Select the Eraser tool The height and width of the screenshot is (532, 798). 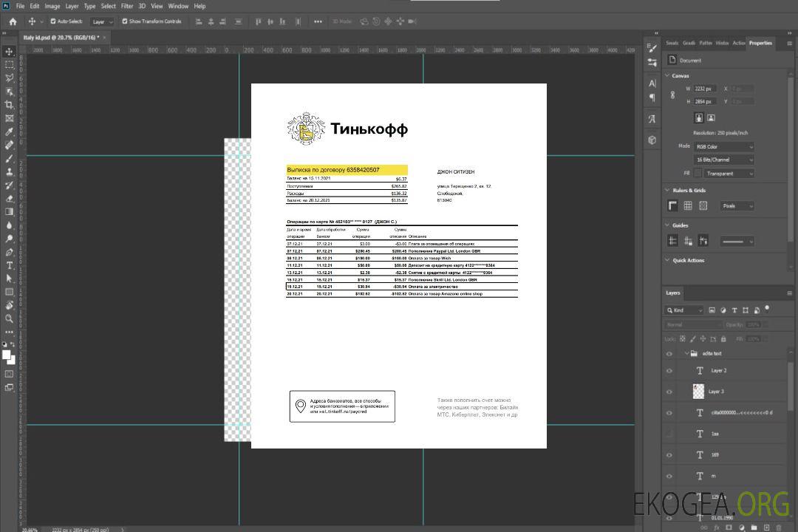(x=9, y=198)
